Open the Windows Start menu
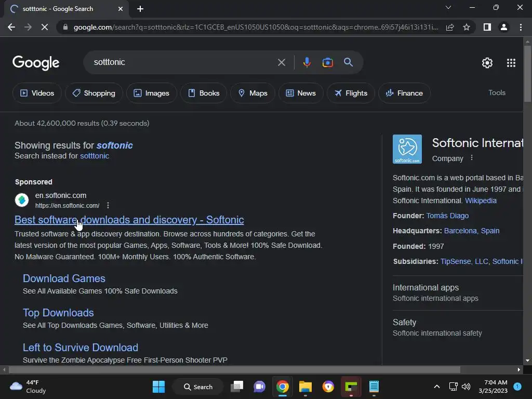The image size is (532, 399). point(158,387)
